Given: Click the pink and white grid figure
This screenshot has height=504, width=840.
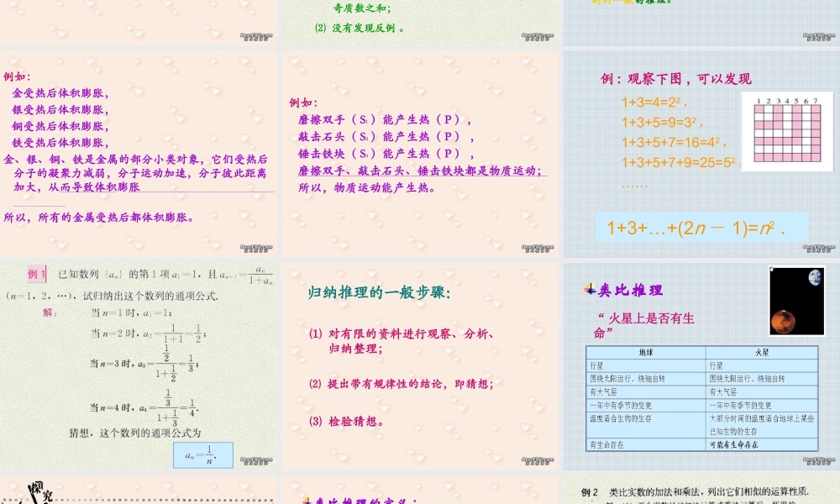Looking at the screenshot, I should pos(786,132).
